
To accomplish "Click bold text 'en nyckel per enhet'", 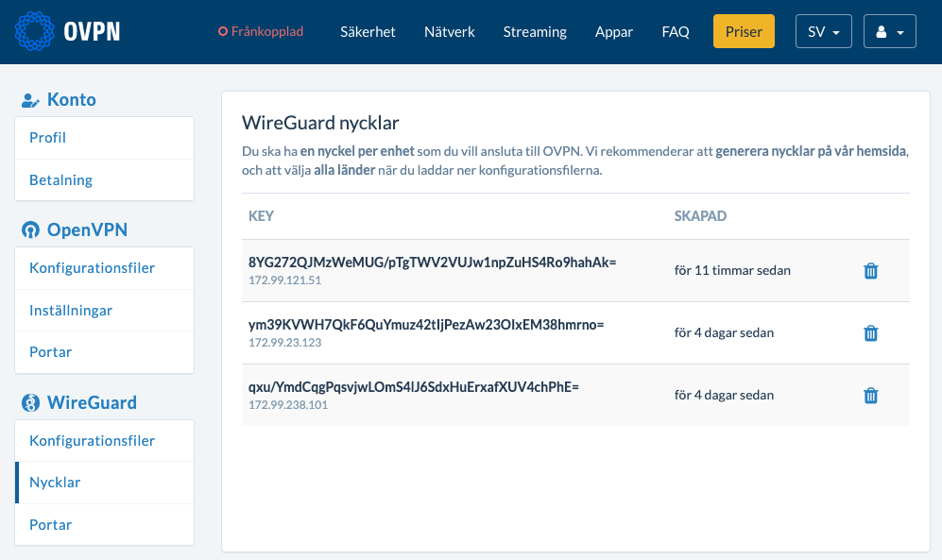I will tap(357, 151).
